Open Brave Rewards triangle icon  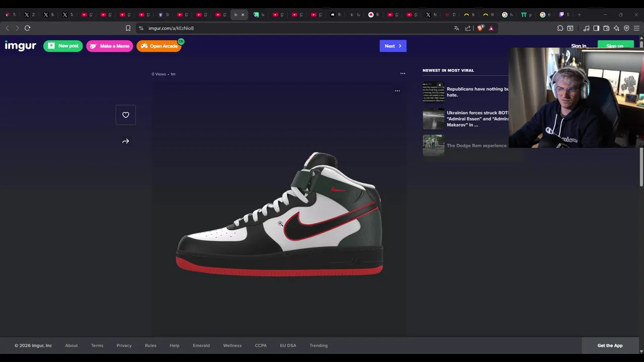point(491,28)
